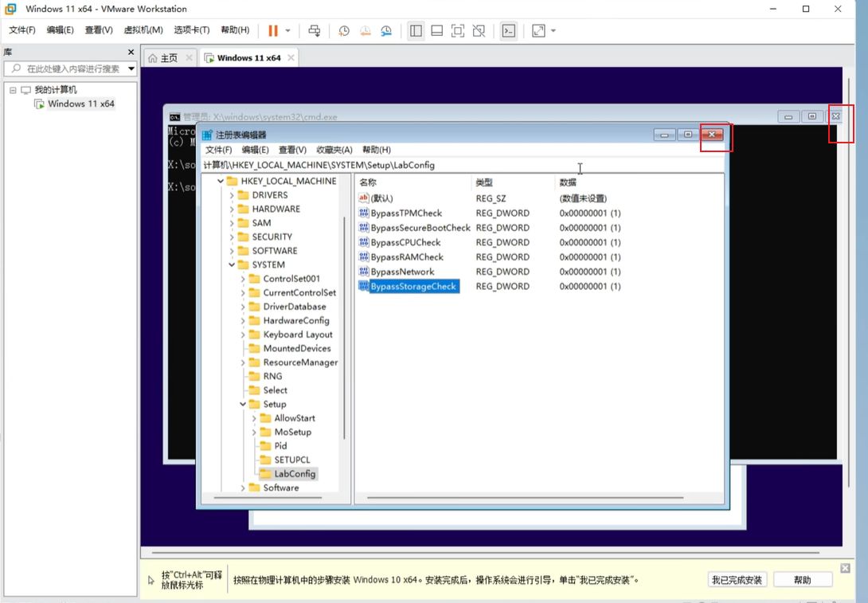Click the BypassTPMCheck DWORD value icon
The height and width of the screenshot is (603, 868).
[x=364, y=213]
